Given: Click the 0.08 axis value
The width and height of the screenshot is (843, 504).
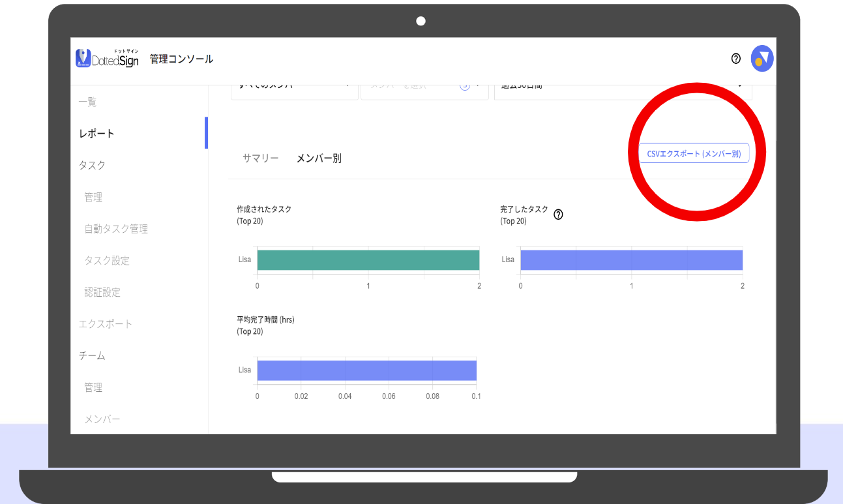Looking at the screenshot, I should [x=433, y=396].
